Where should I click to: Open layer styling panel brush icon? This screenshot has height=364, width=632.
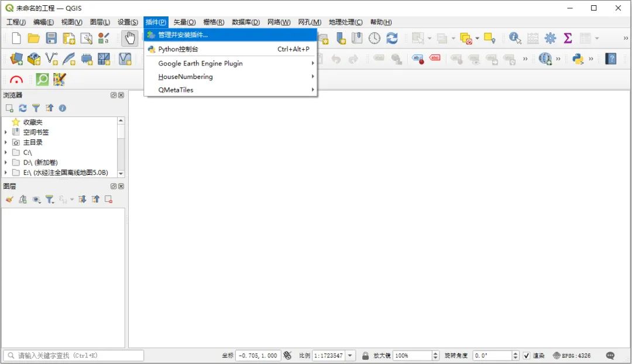pyautogui.click(x=10, y=199)
